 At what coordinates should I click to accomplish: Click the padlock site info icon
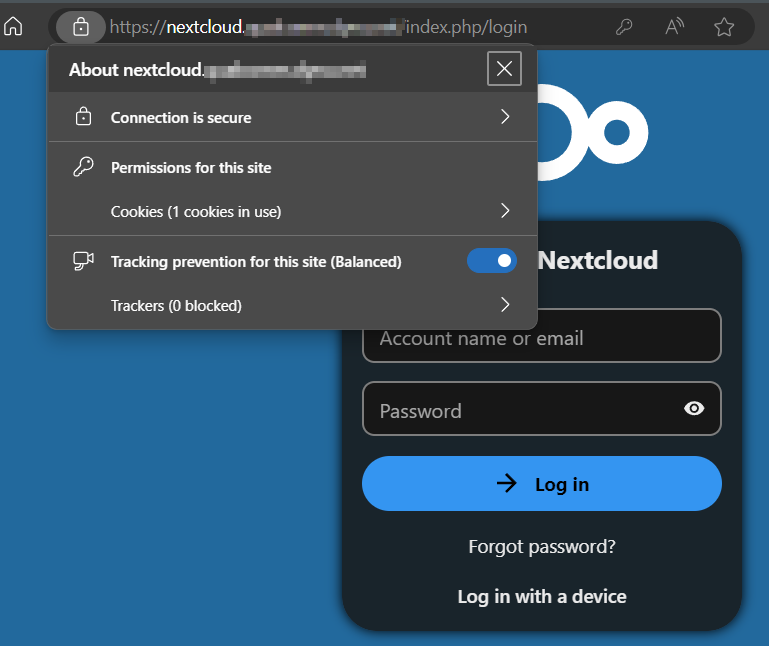tap(81, 26)
